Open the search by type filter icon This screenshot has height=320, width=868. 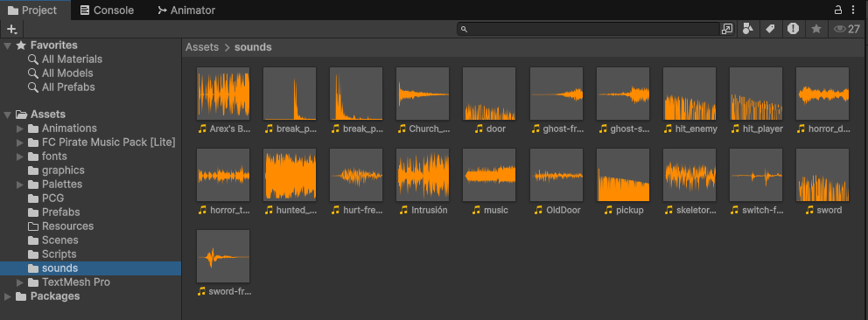748,30
